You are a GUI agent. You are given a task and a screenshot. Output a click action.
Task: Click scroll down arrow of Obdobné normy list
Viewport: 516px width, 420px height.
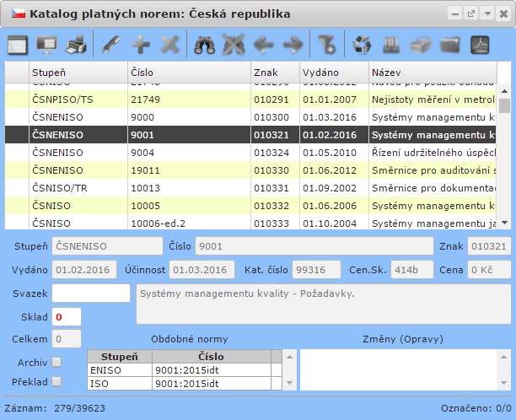coord(289,383)
